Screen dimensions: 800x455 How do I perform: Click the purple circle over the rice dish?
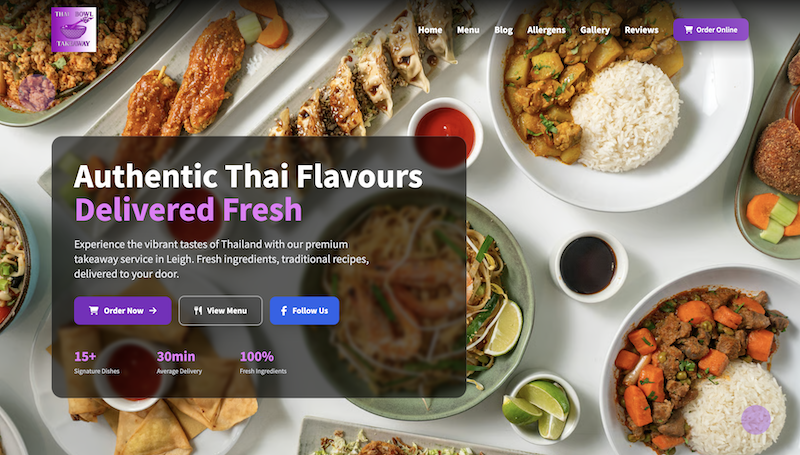coord(37,92)
